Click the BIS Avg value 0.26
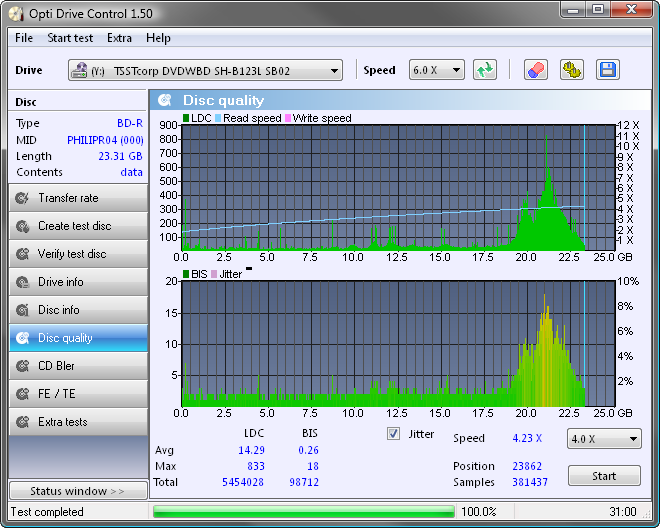 tap(308, 450)
